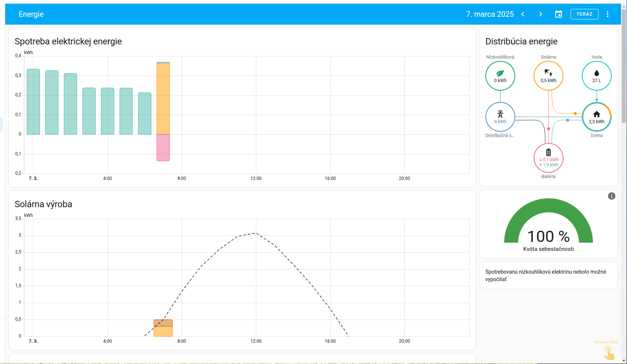Screen dimensions: 627x364
Task: Click the pink battery bar segment
Action: 163,147
